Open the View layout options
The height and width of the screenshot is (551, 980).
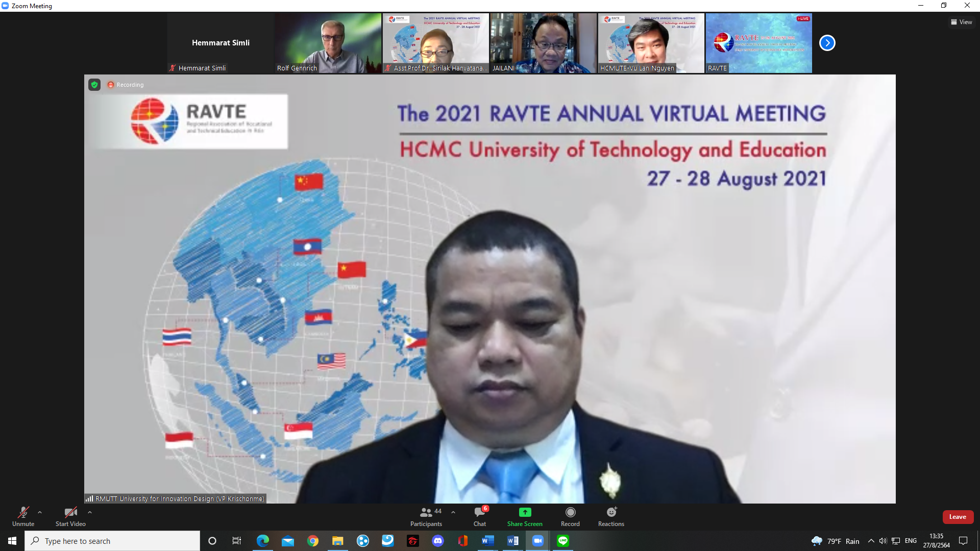(x=961, y=22)
